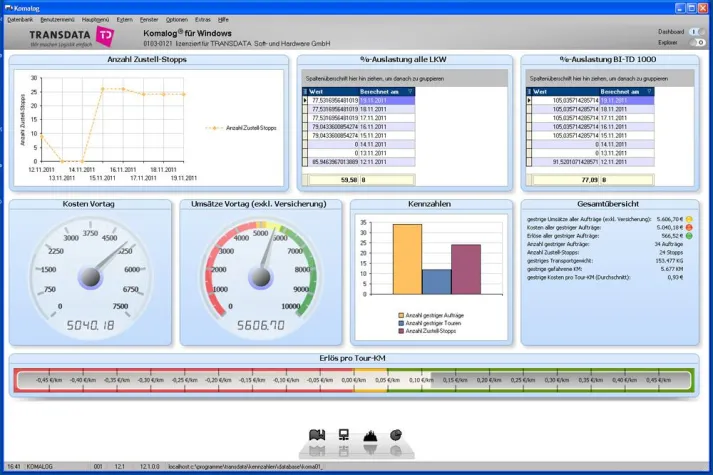Click the Komalog app icon in title bar

point(8,8)
